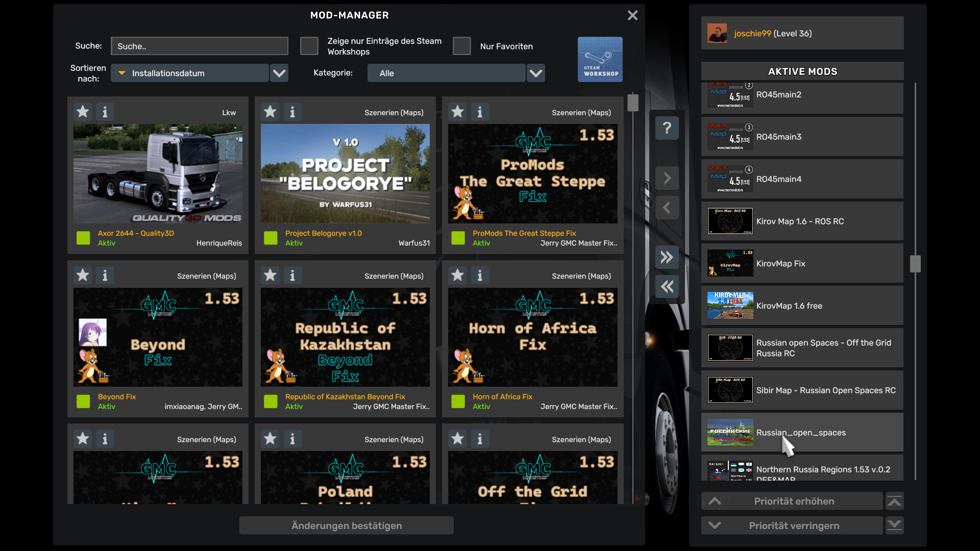Screen dimensions: 980x551
Task: Open the Kategorie Alle dropdown
Action: tap(447, 73)
